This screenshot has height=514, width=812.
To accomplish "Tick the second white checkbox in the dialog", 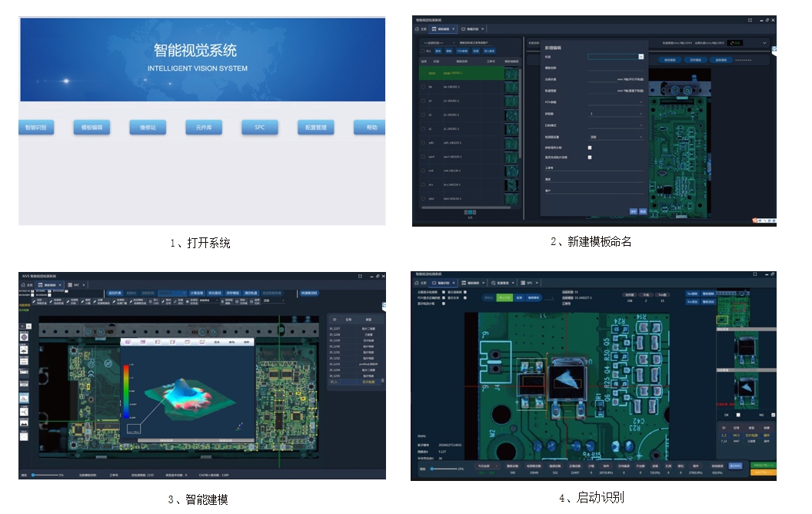I will pos(589,157).
